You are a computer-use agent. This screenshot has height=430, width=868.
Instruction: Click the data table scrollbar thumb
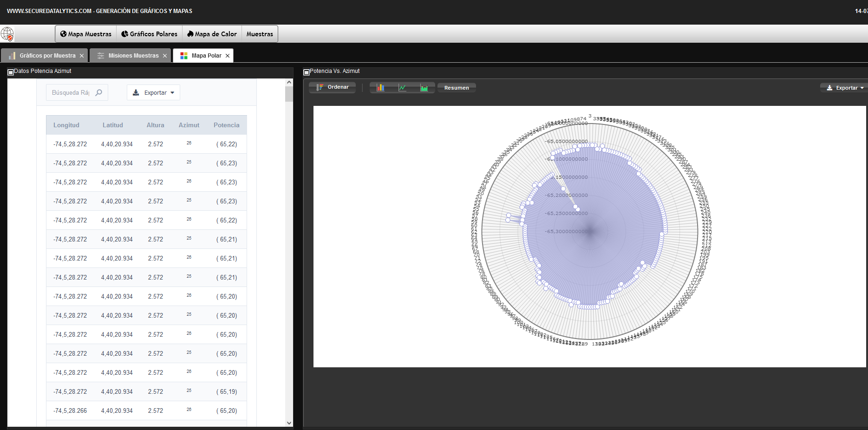point(289,94)
